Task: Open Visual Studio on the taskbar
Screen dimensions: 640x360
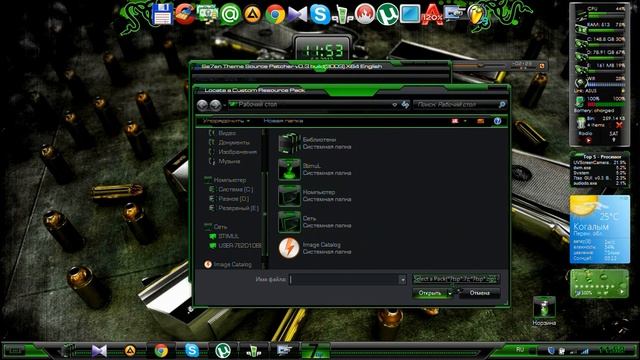Action: (x=99, y=351)
